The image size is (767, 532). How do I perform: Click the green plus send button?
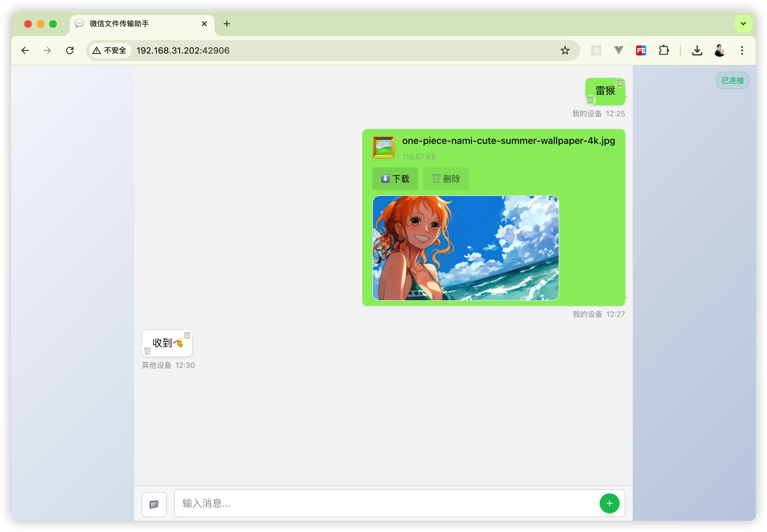point(609,503)
